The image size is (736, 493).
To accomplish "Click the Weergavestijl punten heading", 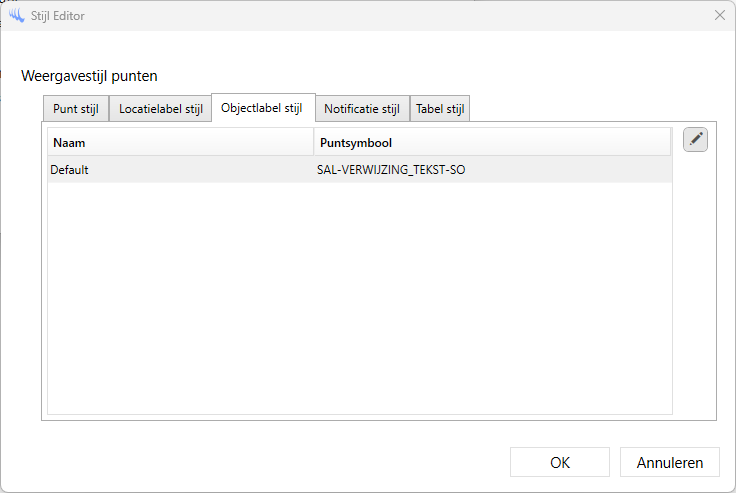I will point(90,75).
